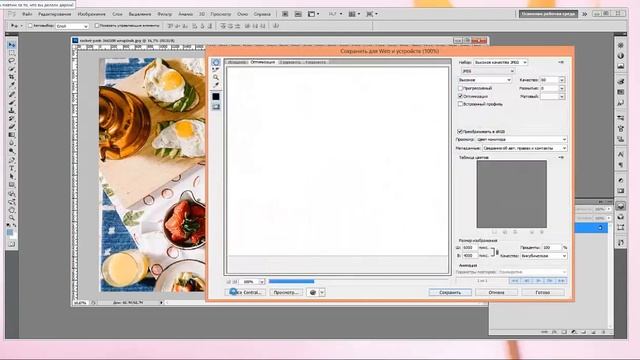
Task: Click the Device Central... button
Action: [246, 292]
